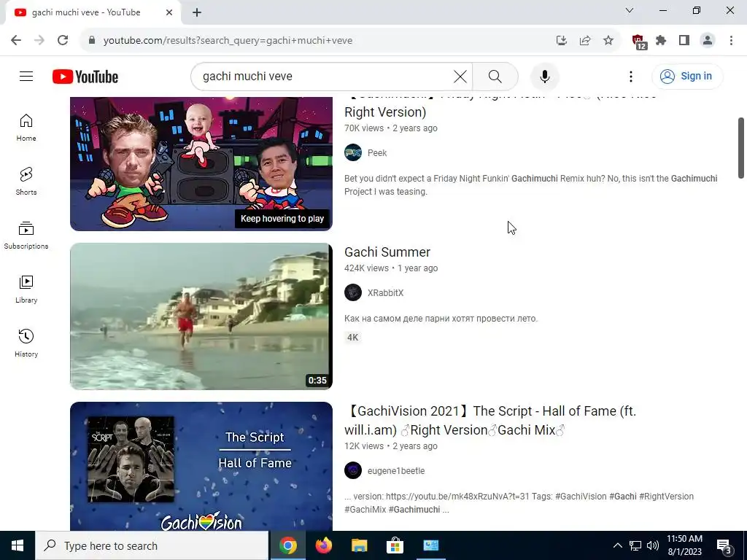Screen dimensions: 747x560
Task: Open uBlock Origin extension icon
Action: 639,42
